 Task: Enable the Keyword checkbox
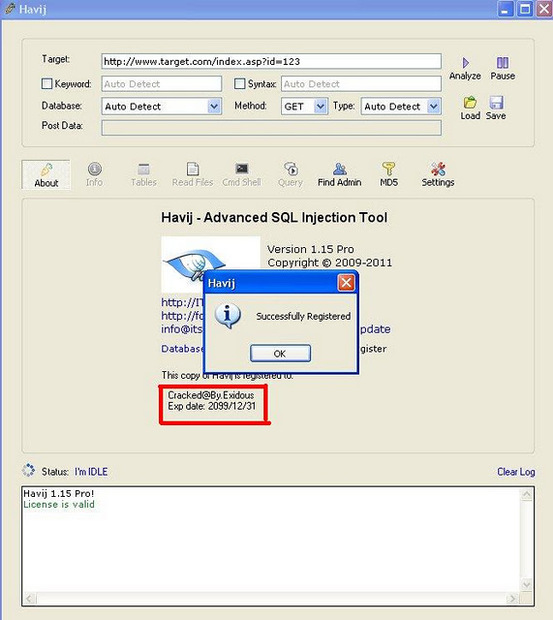click(47, 83)
